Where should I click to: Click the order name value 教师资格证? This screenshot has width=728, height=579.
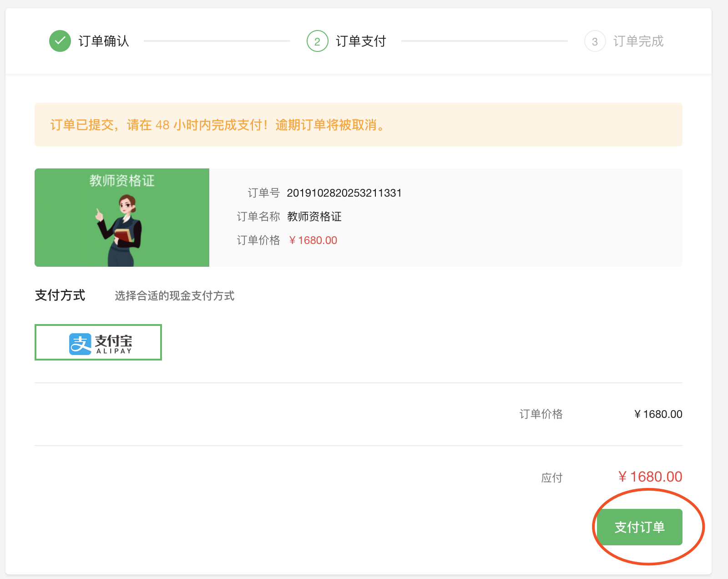coord(314,217)
